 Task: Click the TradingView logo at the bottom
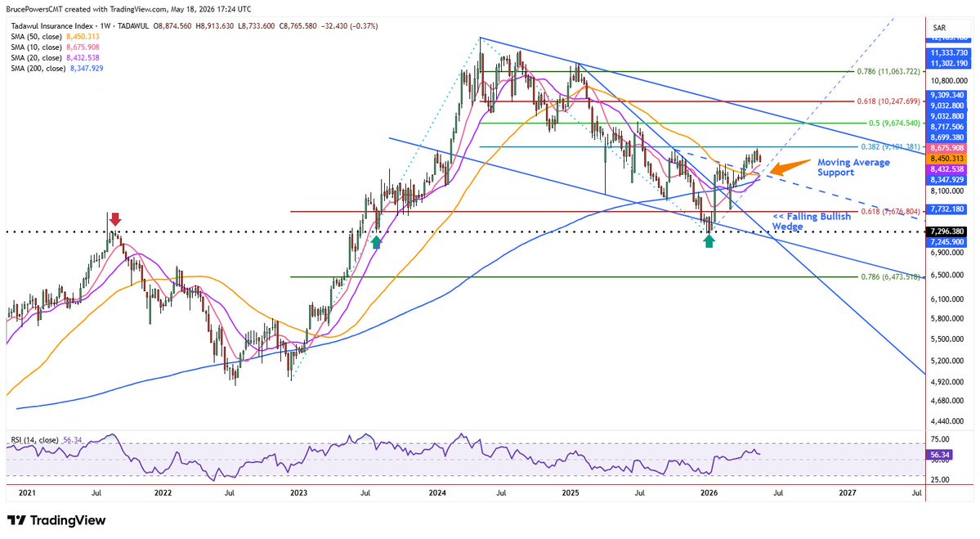tap(56, 520)
